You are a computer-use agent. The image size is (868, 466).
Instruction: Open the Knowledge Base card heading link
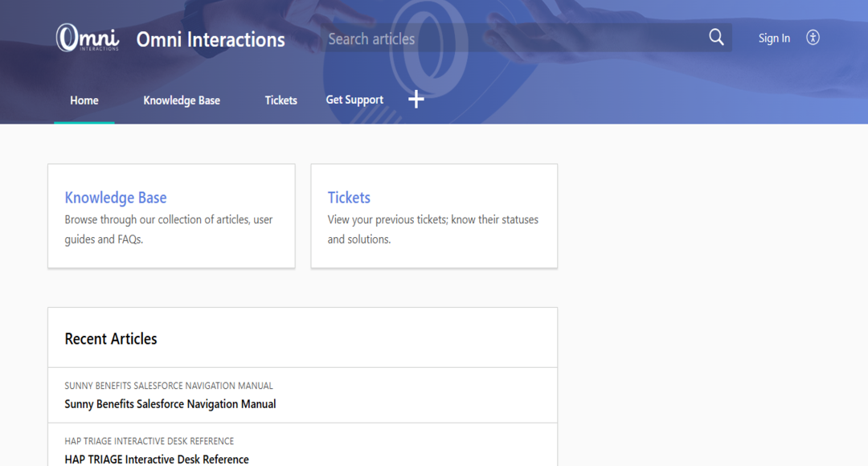[x=116, y=198]
